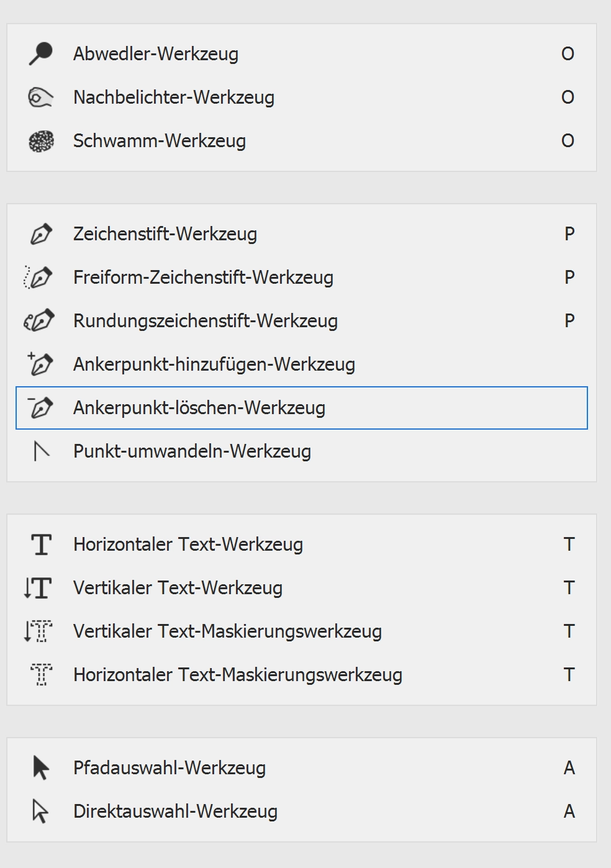Select the Zeichenstift-Werkzeug pen icon

click(x=41, y=234)
